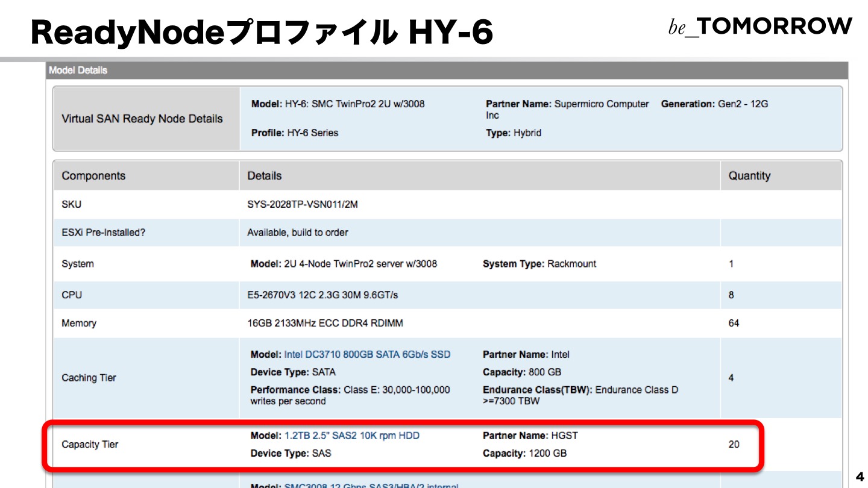Select the Memory quantity 64
Screen dimensions: 868x488
(734, 324)
